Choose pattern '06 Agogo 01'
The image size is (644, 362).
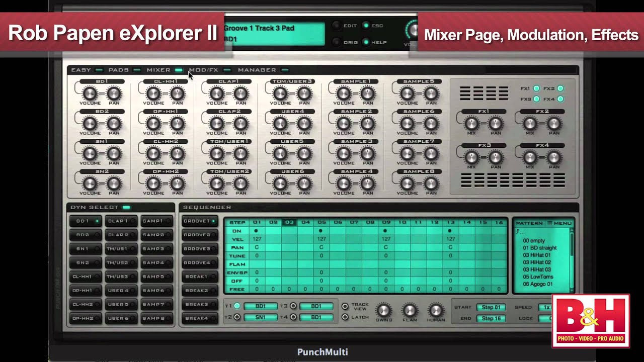[x=538, y=284]
